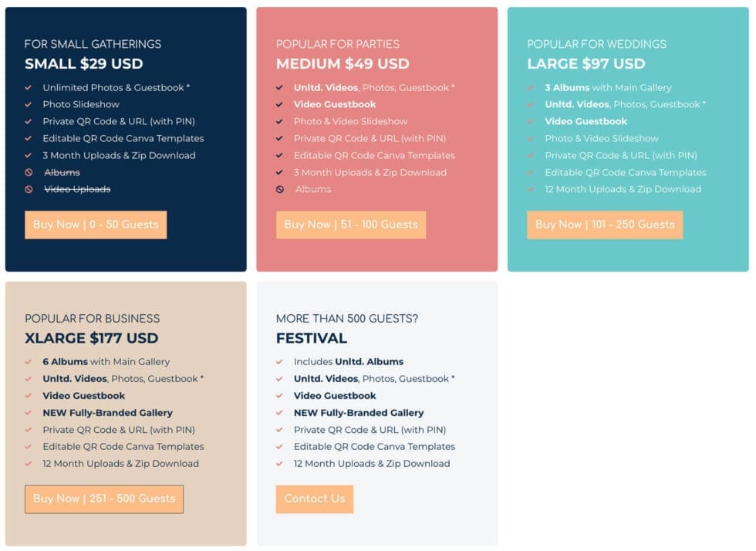This screenshot has height=551, width=756.
Task: Click the MEDIUM $49 USD plan title
Action: click(343, 64)
